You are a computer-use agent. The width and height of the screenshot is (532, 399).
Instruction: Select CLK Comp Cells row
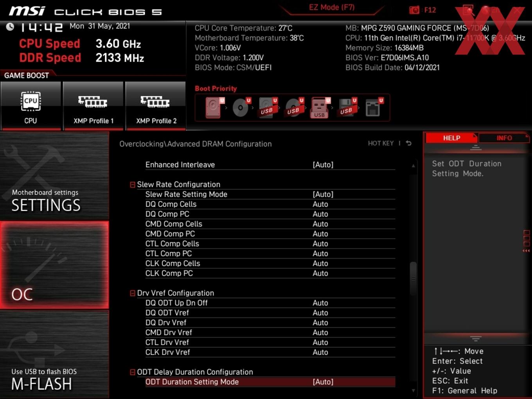270,264
